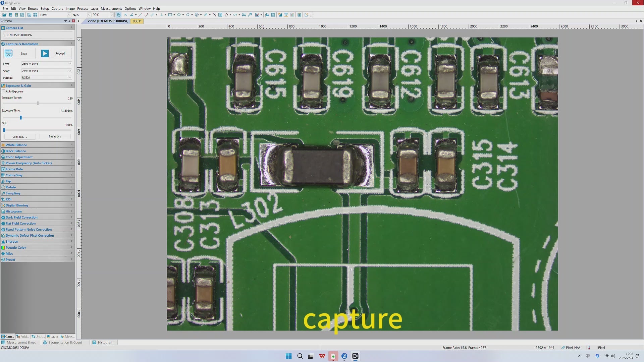Click the Options... button
The width and height of the screenshot is (644, 362).
pyautogui.click(x=20, y=137)
